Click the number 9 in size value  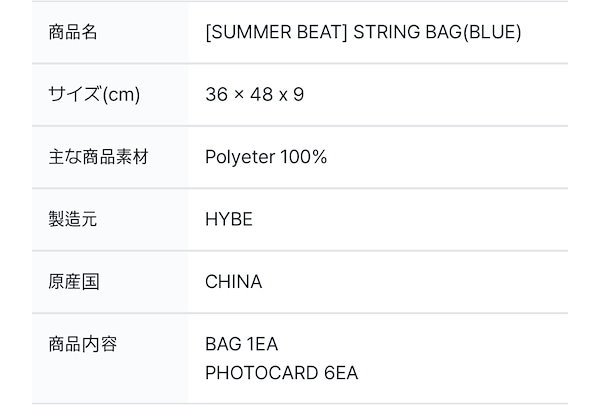pyautogui.click(x=299, y=95)
